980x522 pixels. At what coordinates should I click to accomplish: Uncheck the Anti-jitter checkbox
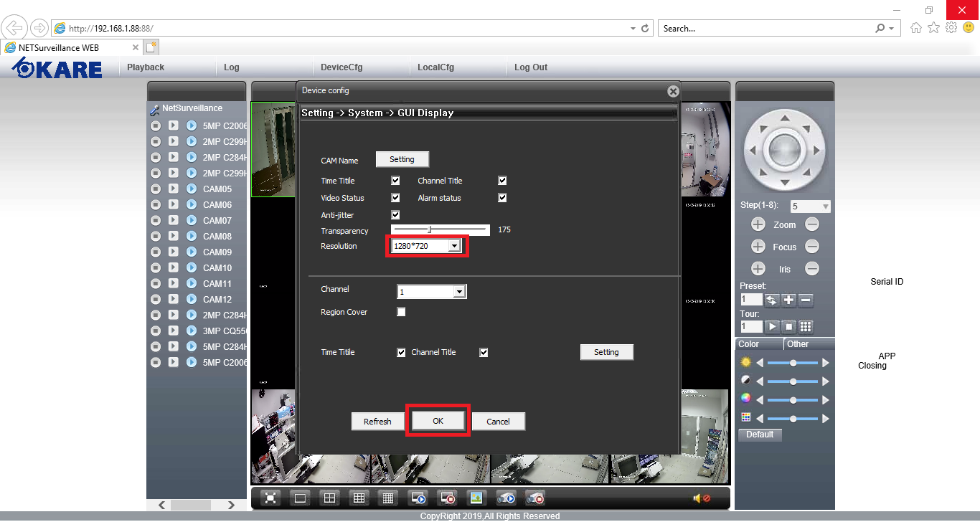point(395,215)
